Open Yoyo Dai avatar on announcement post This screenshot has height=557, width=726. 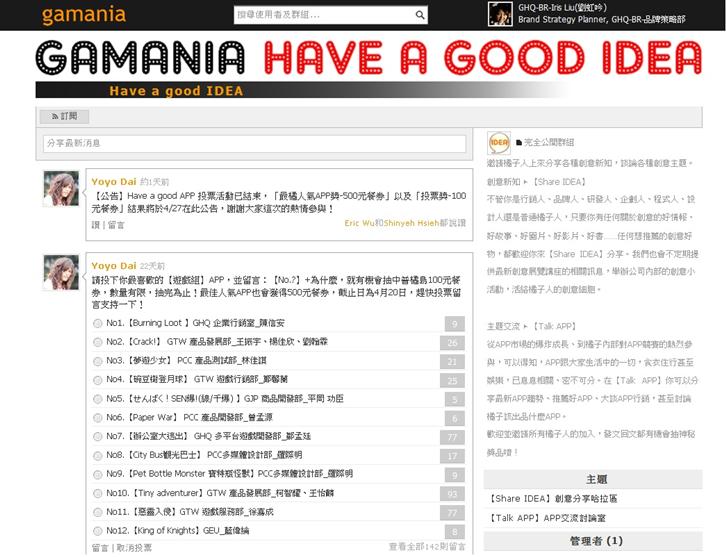click(61, 188)
